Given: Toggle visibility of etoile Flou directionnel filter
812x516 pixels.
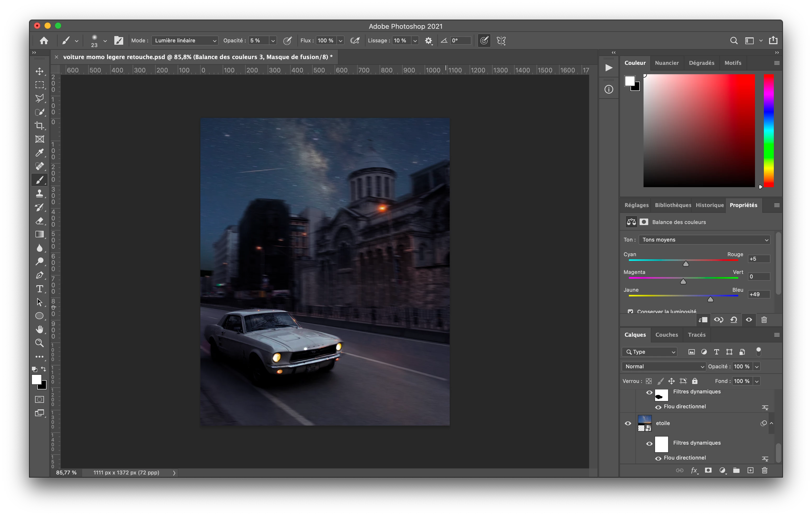Looking at the screenshot, I should [x=658, y=458].
